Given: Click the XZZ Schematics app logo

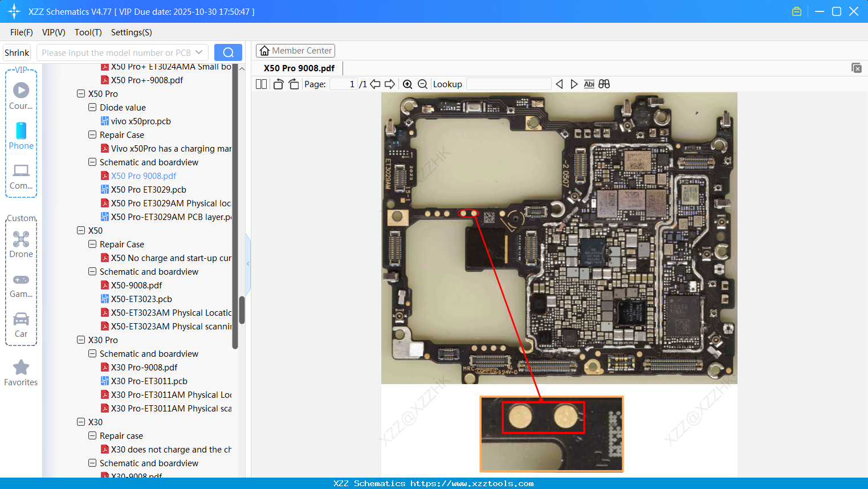Looking at the screenshot, I should click(14, 11).
